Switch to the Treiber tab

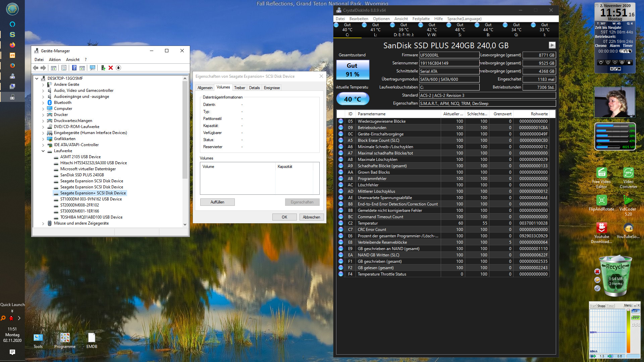(x=239, y=88)
